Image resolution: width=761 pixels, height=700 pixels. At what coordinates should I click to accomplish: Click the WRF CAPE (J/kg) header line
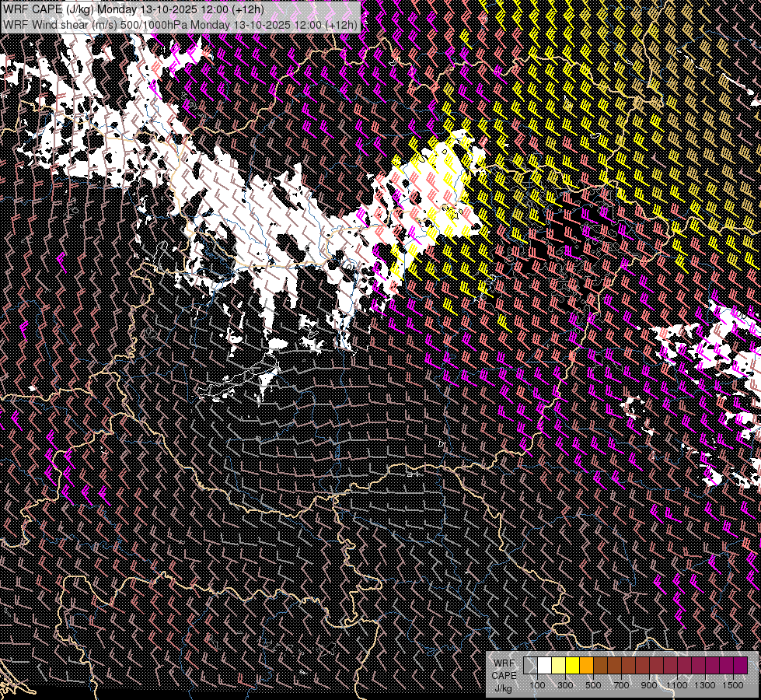(x=134, y=9)
